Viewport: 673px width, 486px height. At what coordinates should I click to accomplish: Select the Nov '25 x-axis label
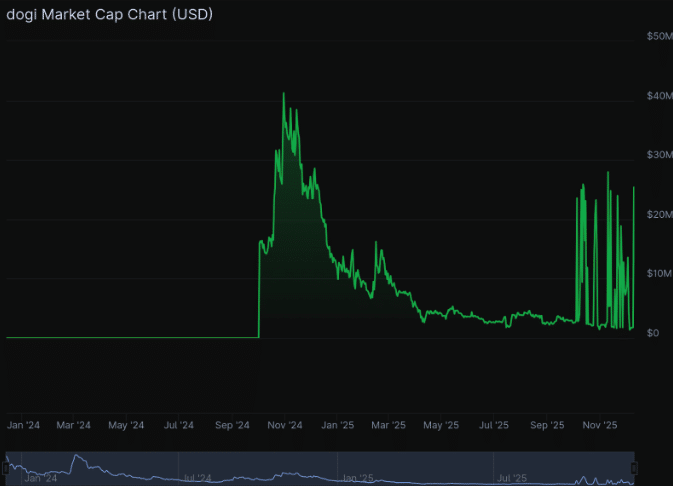click(599, 425)
